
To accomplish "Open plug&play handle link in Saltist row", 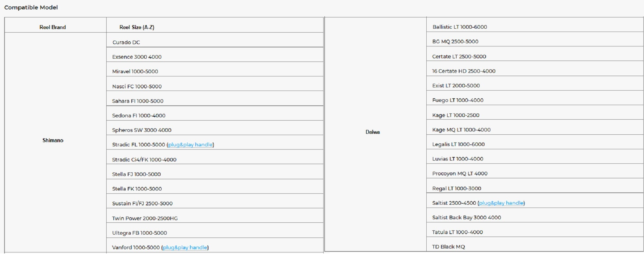I will [501, 203].
